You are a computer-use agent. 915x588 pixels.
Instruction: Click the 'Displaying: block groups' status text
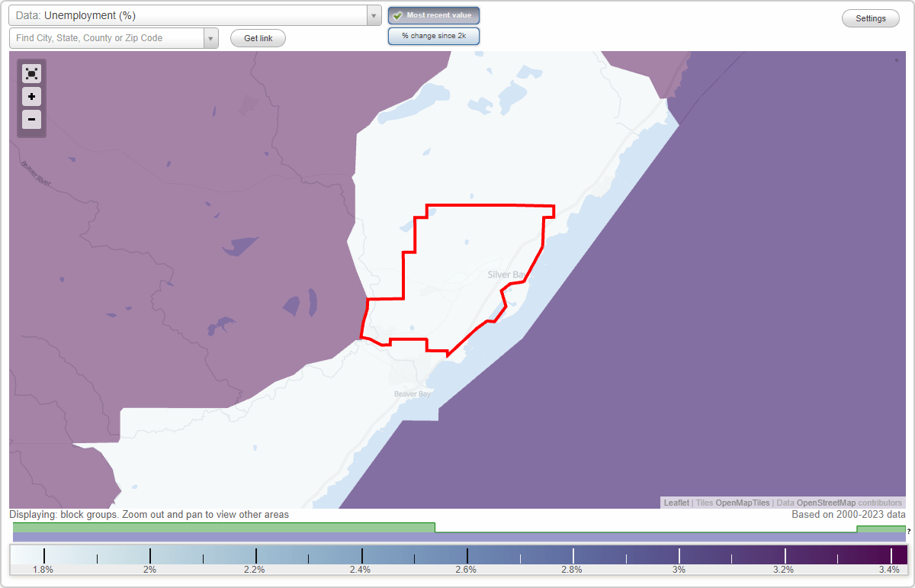(x=149, y=515)
